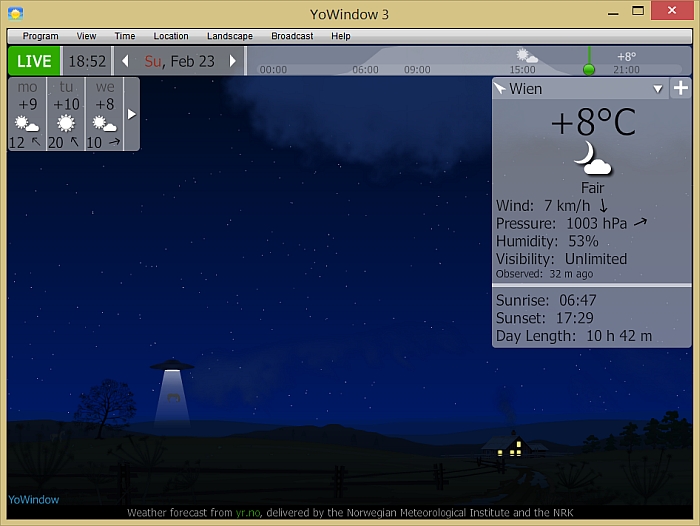700x526 pixels.
Task: Click Tuesday's sunny weather icon
Action: [66, 123]
